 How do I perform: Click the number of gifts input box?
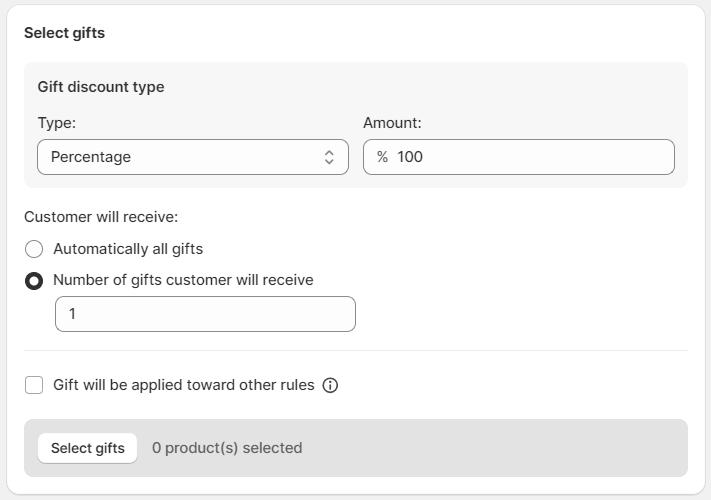point(205,314)
